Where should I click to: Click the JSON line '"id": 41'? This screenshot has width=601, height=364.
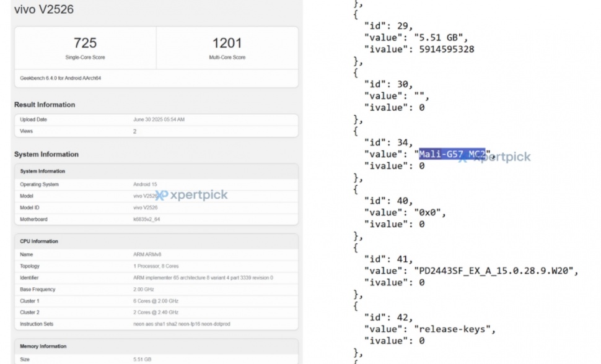(388, 259)
